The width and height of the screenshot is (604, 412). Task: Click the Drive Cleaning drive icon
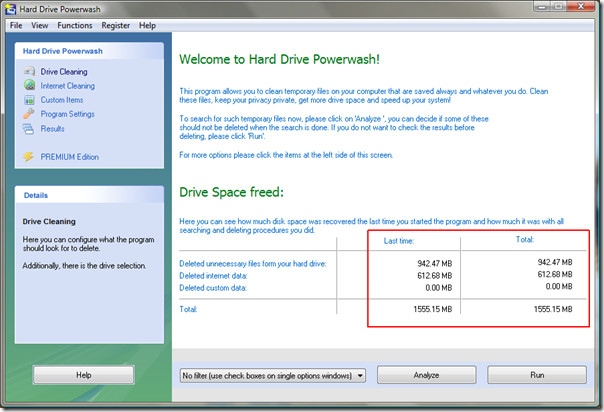pyautogui.click(x=29, y=71)
